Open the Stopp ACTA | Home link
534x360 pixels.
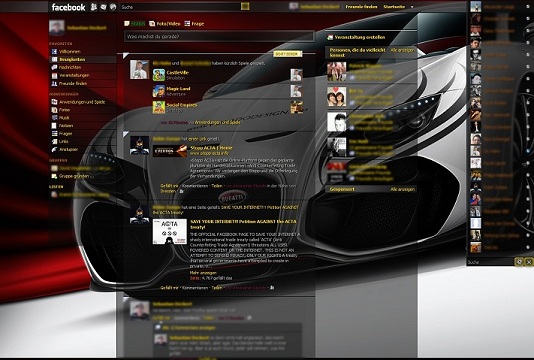point(211,148)
